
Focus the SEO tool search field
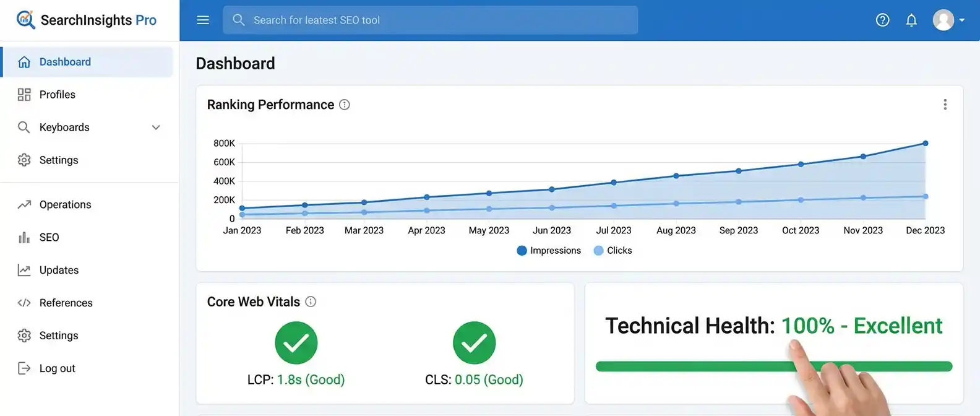[433, 20]
